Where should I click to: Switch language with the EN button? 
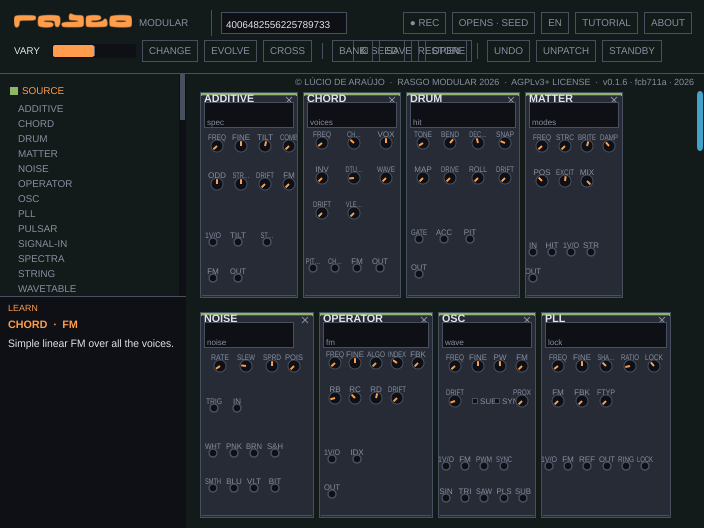click(x=555, y=23)
